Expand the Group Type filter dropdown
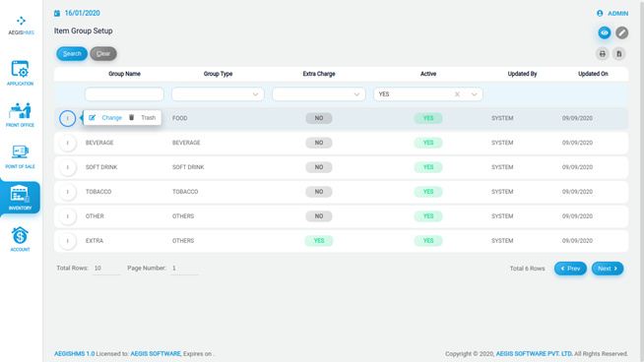644x362 pixels. coord(255,94)
